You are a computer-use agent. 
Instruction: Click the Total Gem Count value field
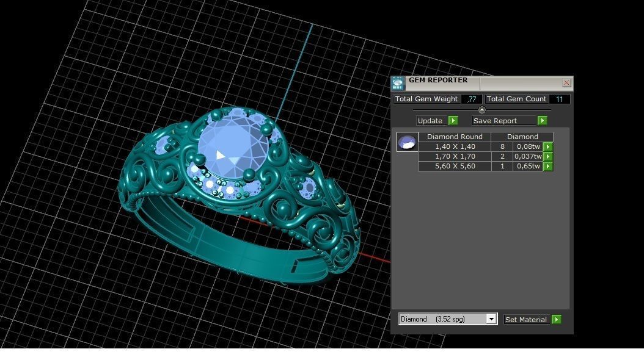click(x=560, y=99)
